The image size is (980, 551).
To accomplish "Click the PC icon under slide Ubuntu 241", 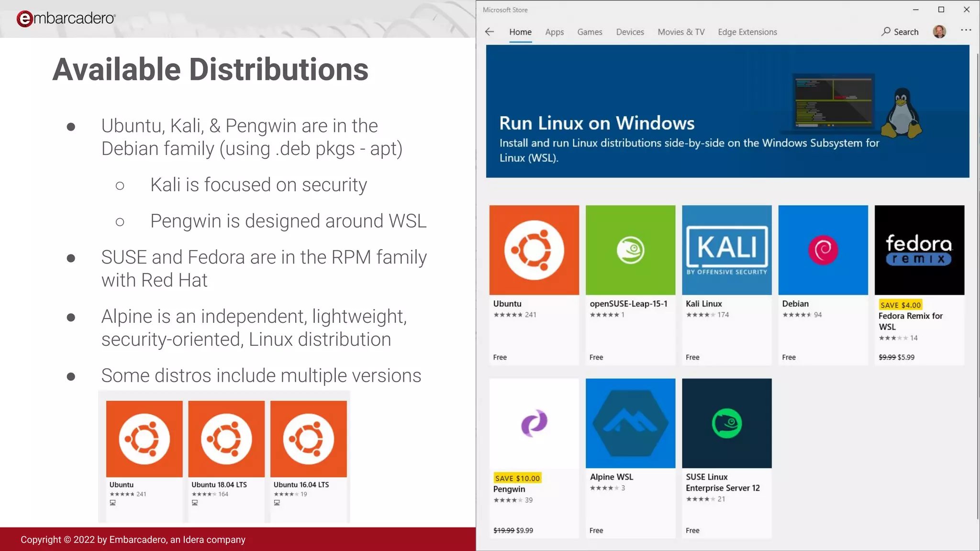I will pos(112,503).
